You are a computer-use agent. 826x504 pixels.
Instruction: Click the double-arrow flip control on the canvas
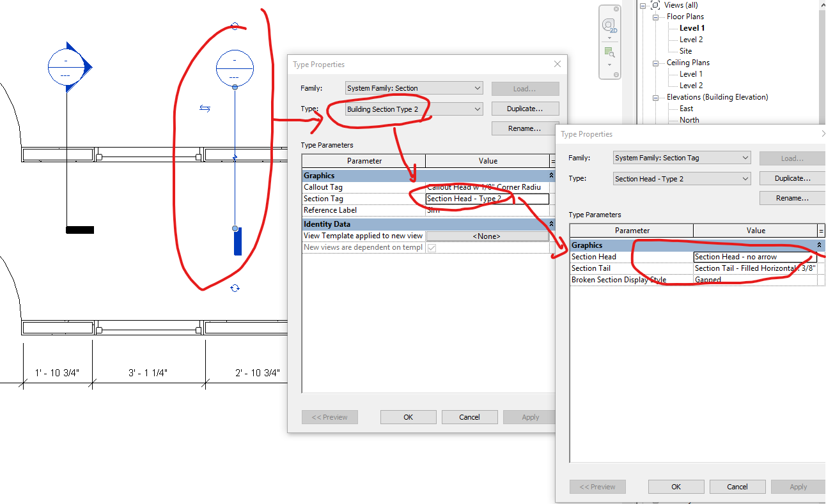pyautogui.click(x=205, y=109)
